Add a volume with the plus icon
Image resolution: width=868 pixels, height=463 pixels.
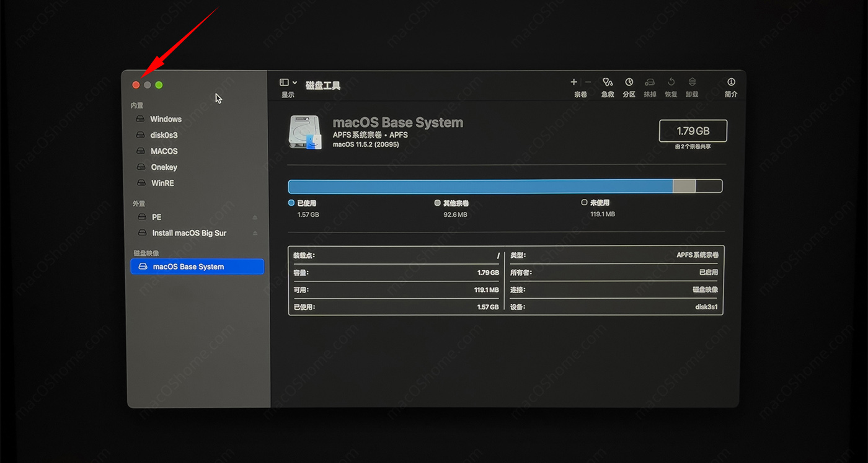point(573,82)
